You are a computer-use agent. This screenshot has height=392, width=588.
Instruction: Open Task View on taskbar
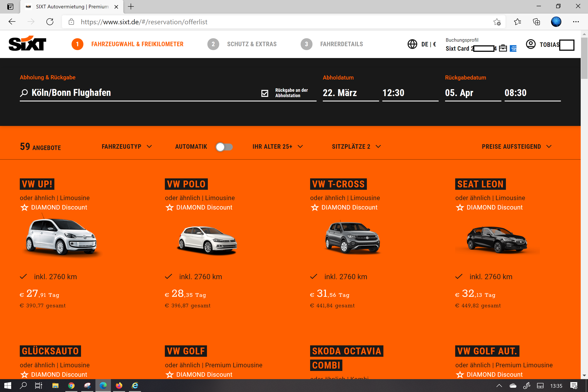pyautogui.click(x=38, y=386)
